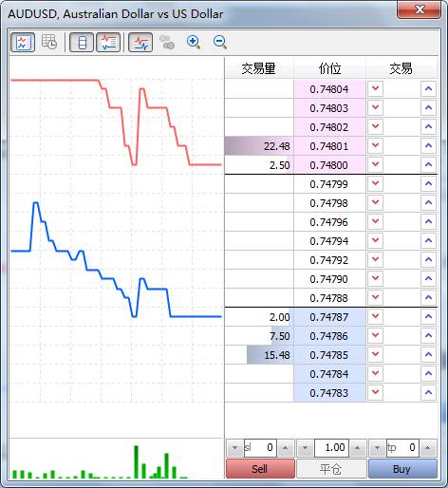
Task: Open the time and sales table icon
Action: [49, 42]
